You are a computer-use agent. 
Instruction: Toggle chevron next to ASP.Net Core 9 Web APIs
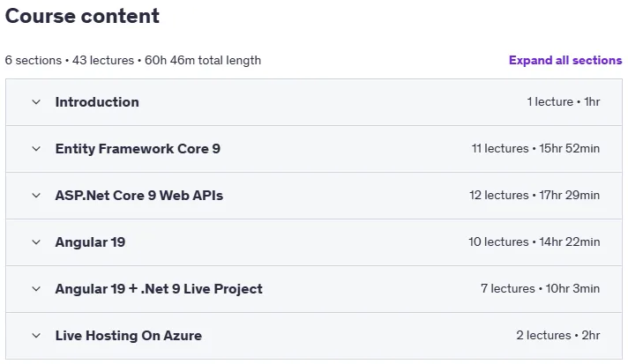[x=36, y=196]
